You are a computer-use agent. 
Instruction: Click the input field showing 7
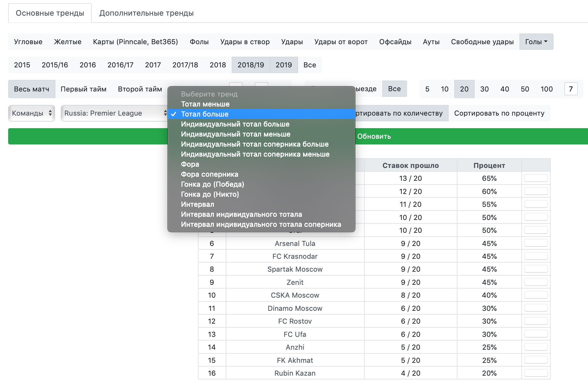(x=571, y=89)
